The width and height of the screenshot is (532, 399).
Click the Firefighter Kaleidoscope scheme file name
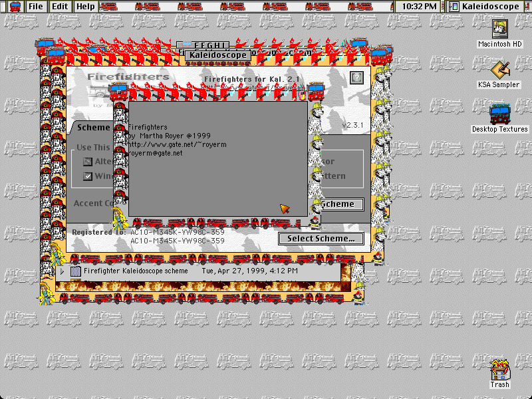pyautogui.click(x=136, y=271)
